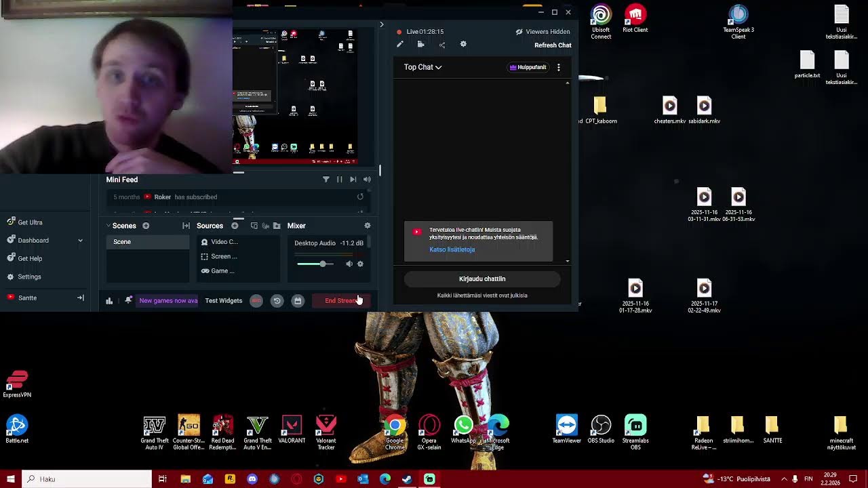Screen dimensions: 868x488
Task: Edit stream info with the pencil icon
Action: tap(400, 45)
